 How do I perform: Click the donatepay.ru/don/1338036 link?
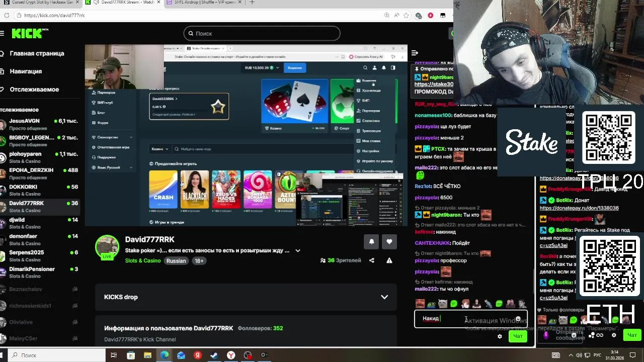coord(579,208)
